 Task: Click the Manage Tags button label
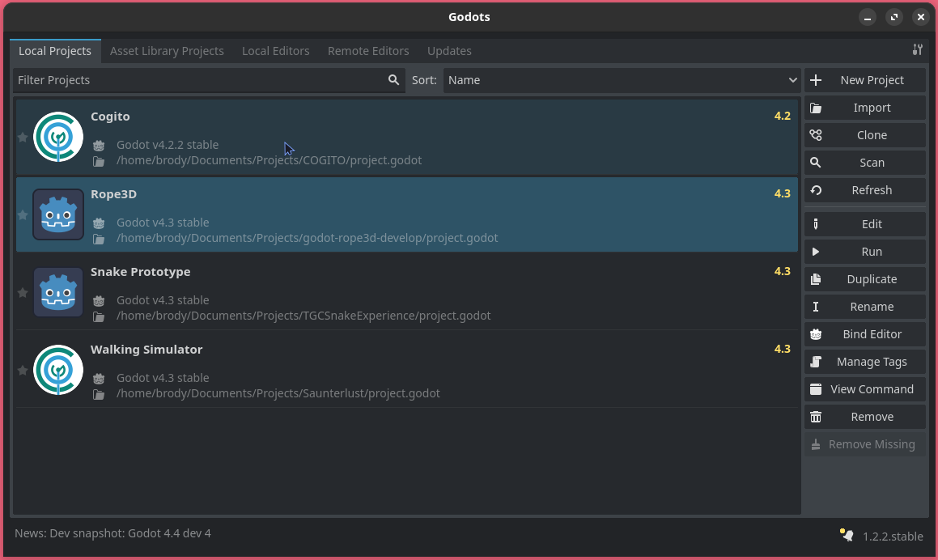click(x=872, y=362)
